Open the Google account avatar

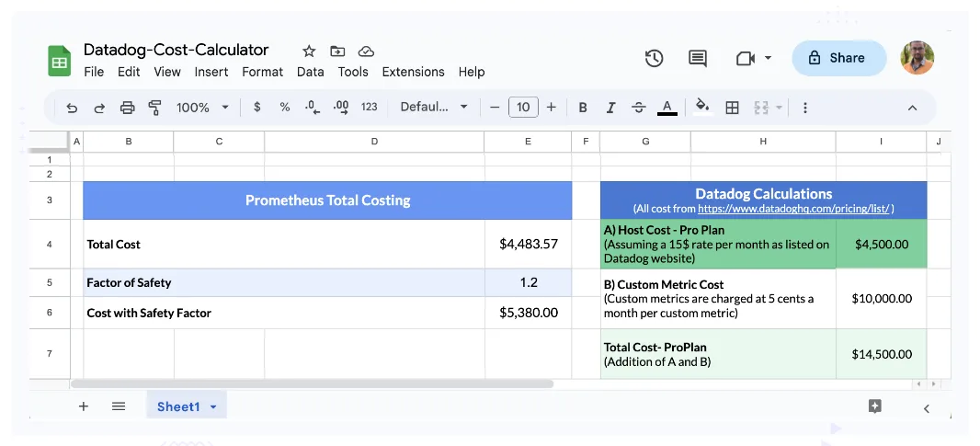pos(917,58)
